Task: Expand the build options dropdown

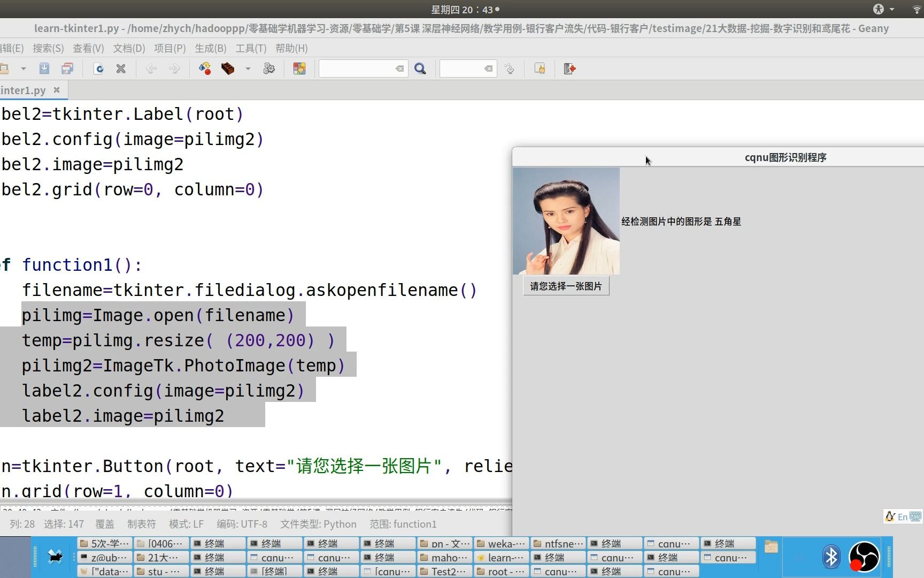Action: [x=247, y=69]
